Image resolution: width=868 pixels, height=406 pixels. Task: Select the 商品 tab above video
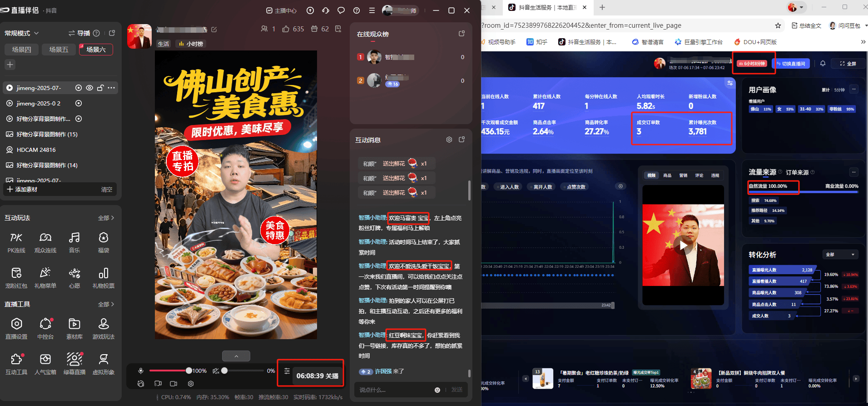(x=667, y=175)
